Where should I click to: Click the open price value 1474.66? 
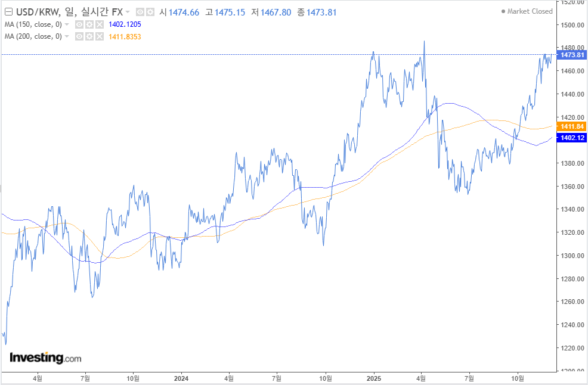coord(184,13)
